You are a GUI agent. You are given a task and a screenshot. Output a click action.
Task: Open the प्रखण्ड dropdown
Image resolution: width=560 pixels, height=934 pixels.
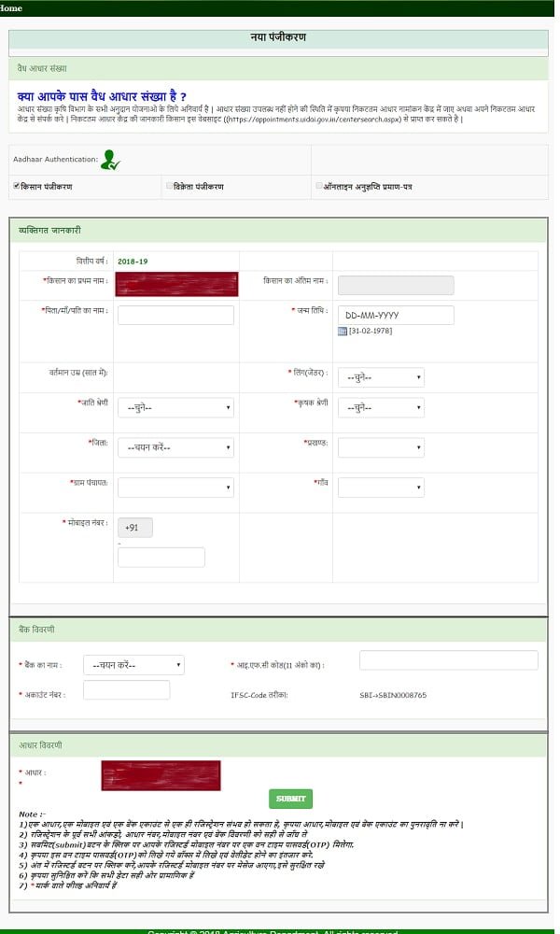point(381,447)
